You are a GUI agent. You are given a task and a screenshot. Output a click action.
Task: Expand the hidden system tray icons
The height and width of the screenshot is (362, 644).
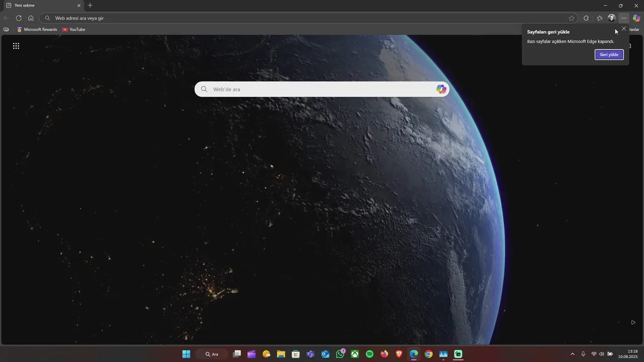pyautogui.click(x=572, y=354)
